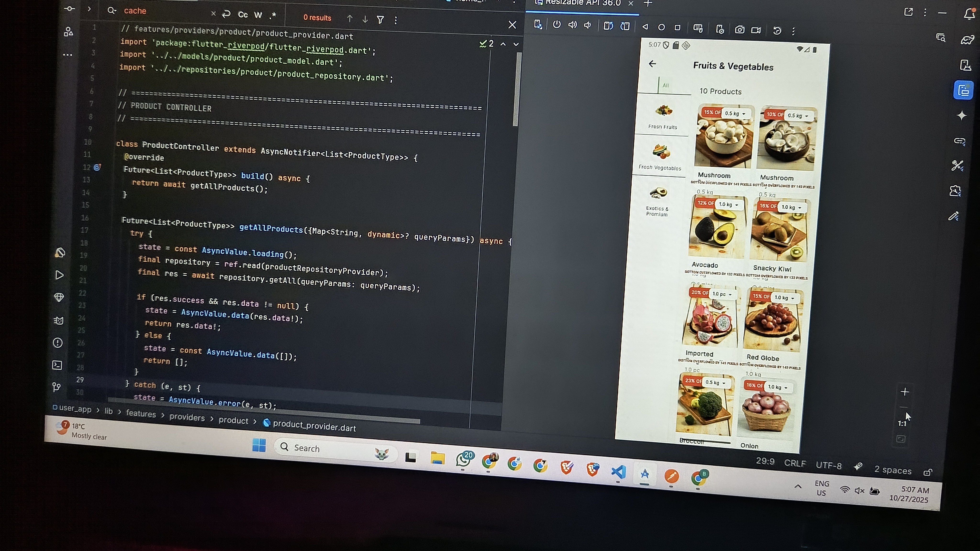Open the Git tool window icon

pyautogui.click(x=56, y=387)
